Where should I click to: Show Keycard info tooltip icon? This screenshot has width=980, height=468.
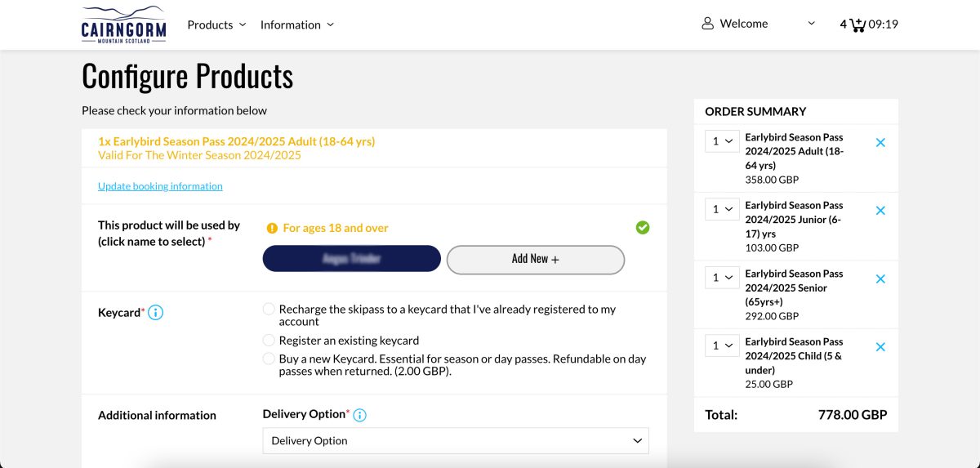[155, 312]
